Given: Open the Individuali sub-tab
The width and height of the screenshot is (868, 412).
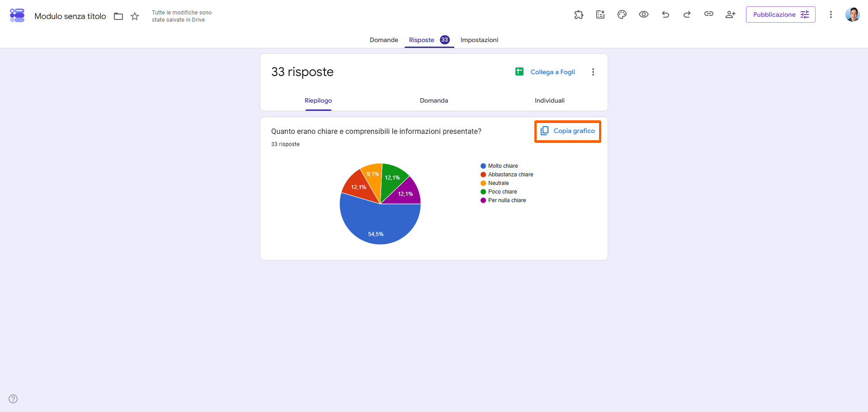Looking at the screenshot, I should click(550, 100).
